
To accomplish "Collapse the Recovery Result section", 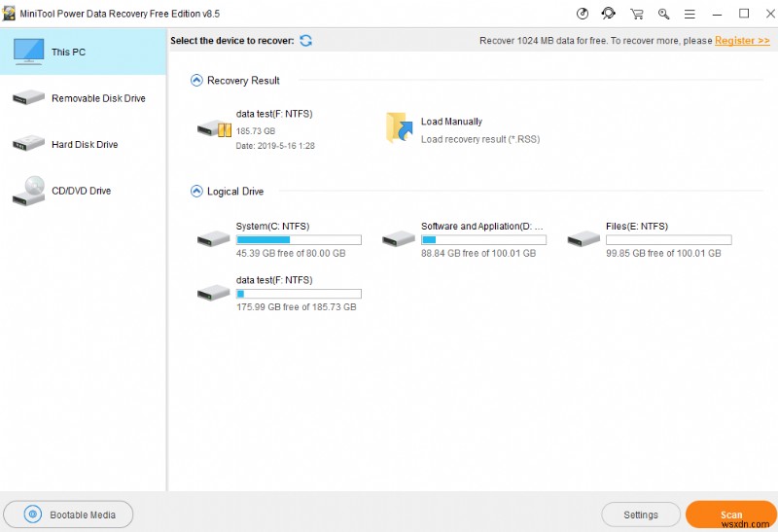I will coord(196,81).
